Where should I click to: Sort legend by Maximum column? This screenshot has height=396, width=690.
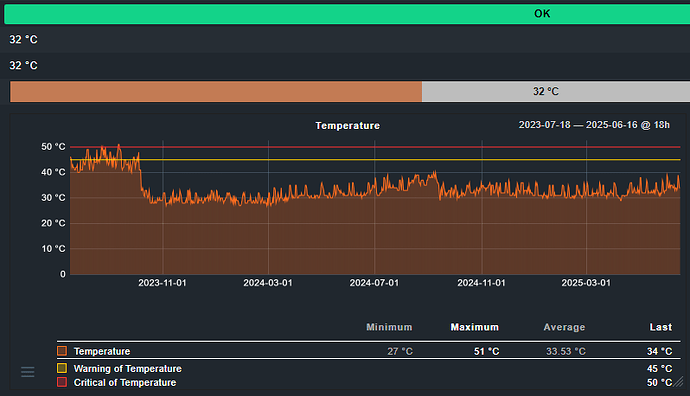[474, 327]
